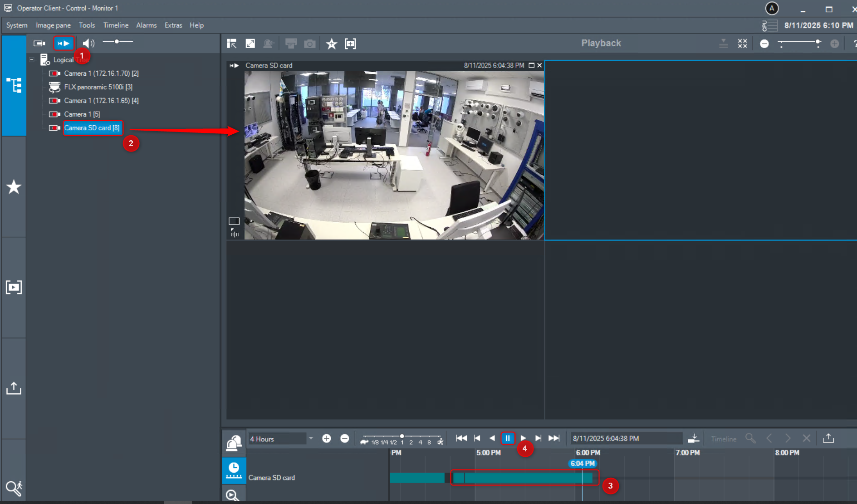Add to favorites star in image toolbar
Screen dimensions: 857x504
pos(332,44)
